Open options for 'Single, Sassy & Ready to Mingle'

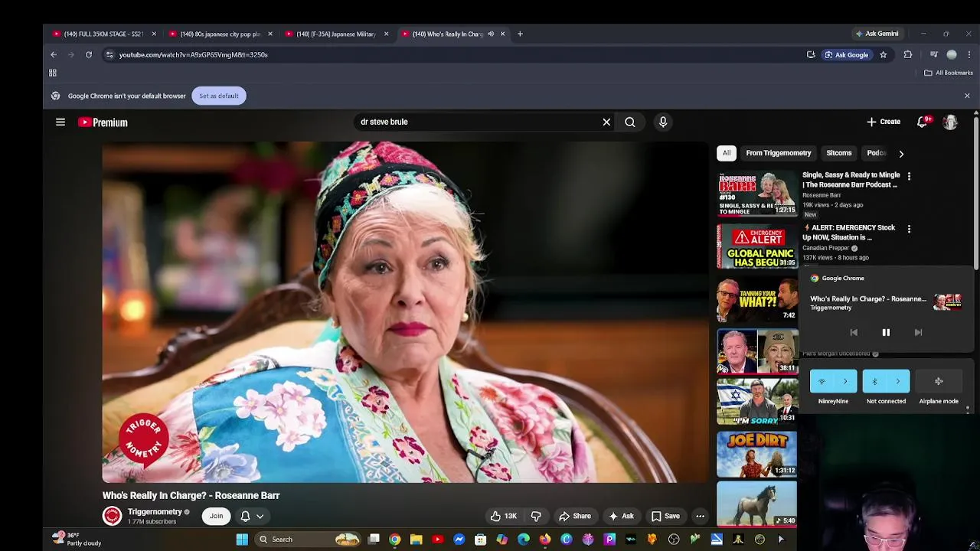tap(909, 176)
